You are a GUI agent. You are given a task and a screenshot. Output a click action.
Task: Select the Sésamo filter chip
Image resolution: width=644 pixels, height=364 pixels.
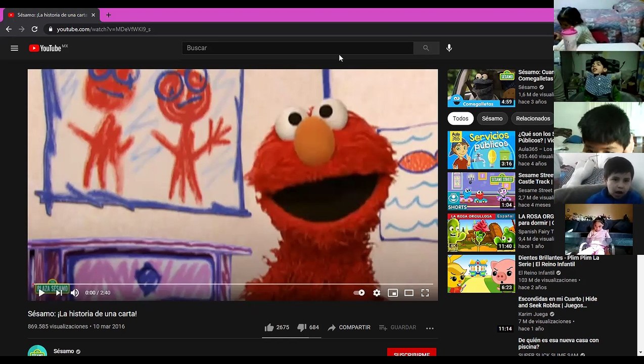click(x=492, y=118)
